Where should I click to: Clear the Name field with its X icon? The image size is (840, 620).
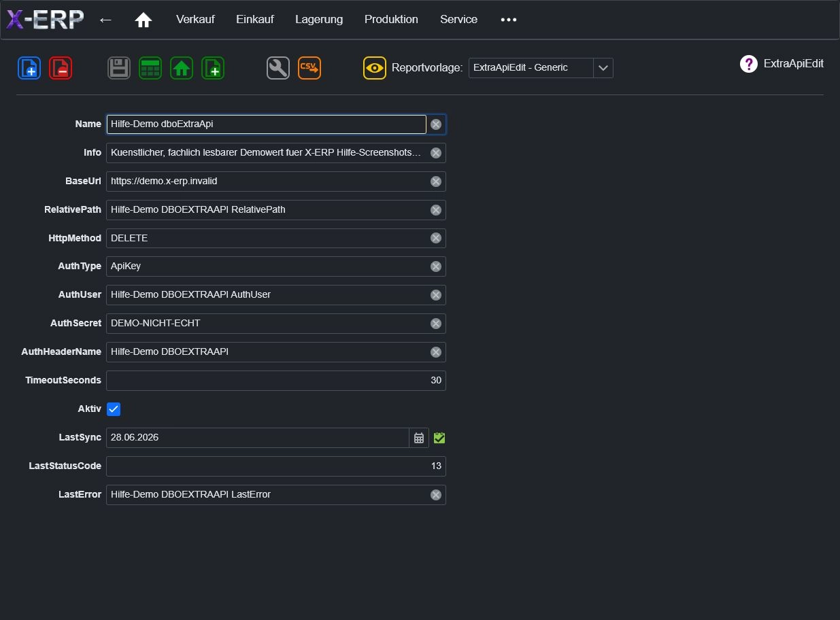436,124
